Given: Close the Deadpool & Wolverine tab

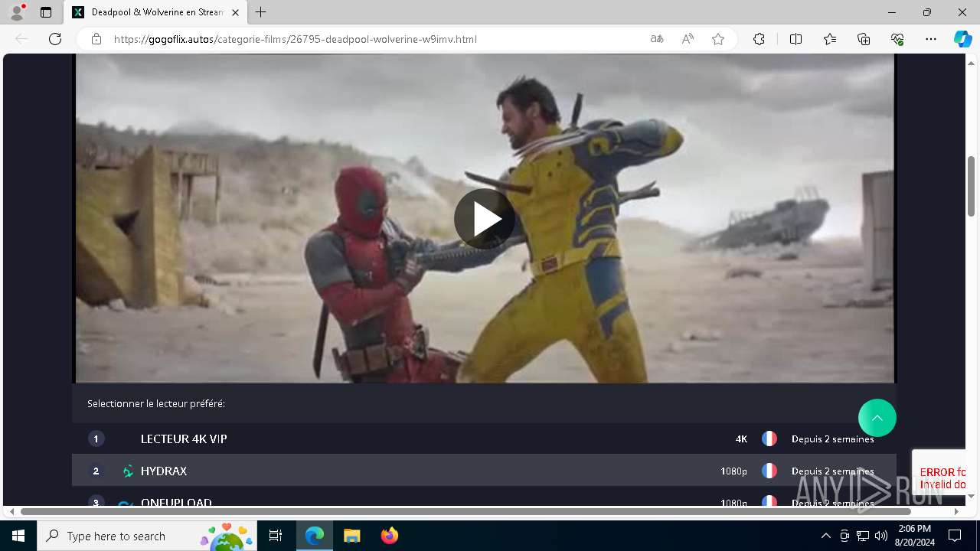Looking at the screenshot, I should pyautogui.click(x=236, y=12).
